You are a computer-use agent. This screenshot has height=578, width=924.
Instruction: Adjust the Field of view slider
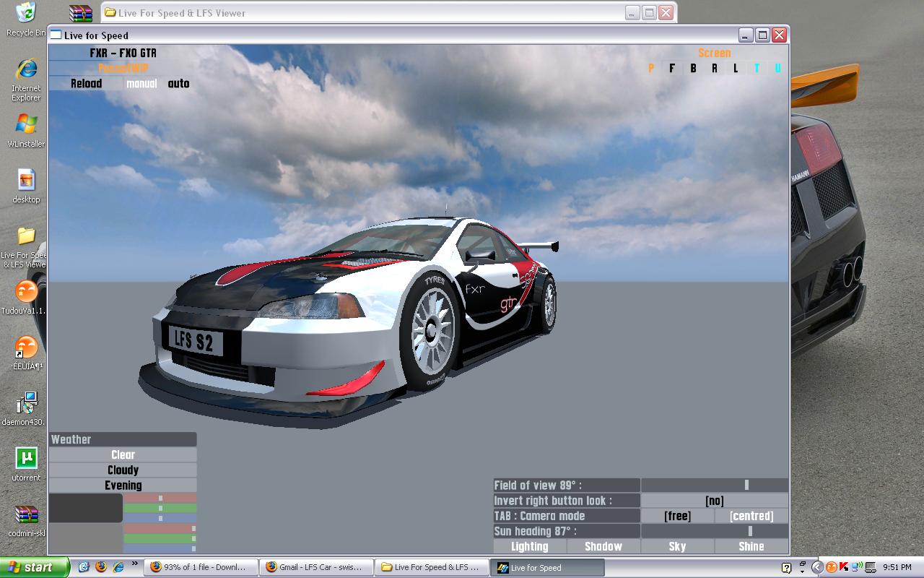tap(715, 485)
